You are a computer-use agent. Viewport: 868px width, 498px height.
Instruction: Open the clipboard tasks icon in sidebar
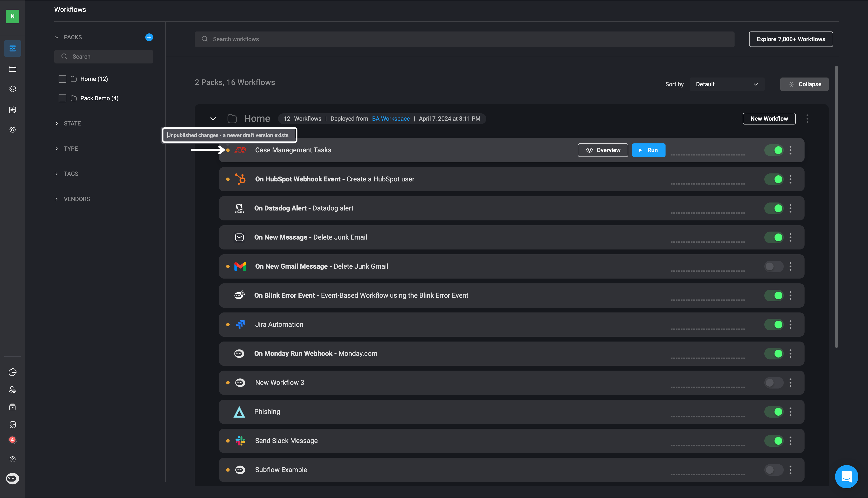click(13, 109)
